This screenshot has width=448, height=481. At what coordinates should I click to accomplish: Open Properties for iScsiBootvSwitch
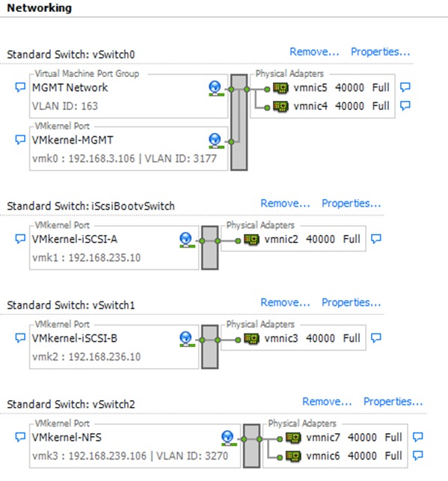[x=351, y=203]
